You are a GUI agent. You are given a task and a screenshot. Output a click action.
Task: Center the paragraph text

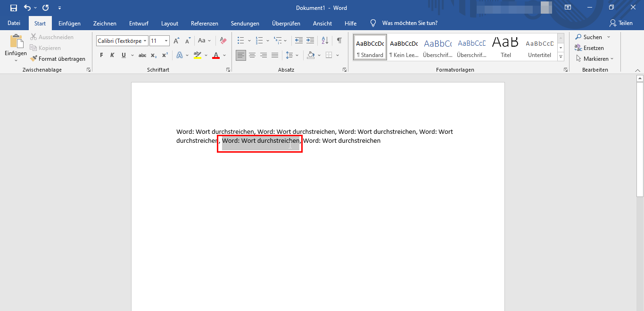tap(252, 56)
